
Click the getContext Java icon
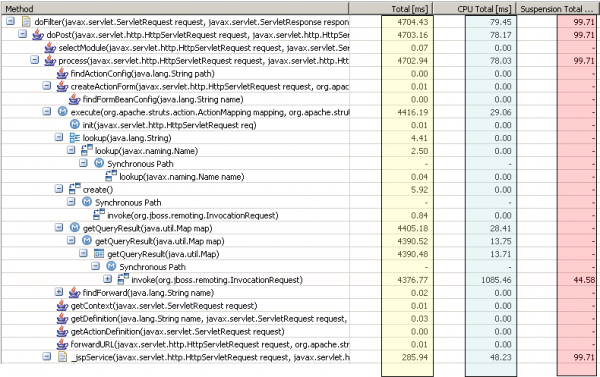[x=62, y=306]
